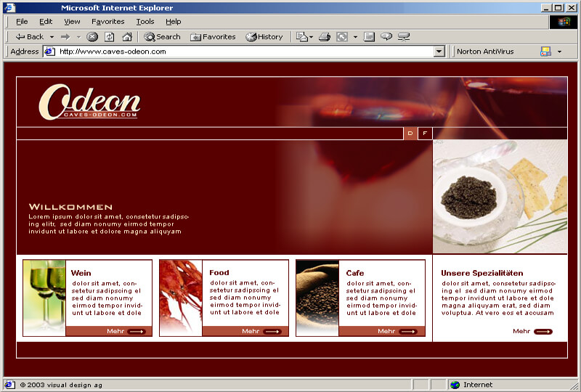
Task: Click the Internet Explorer title bar icon
Action: [x=9, y=7]
